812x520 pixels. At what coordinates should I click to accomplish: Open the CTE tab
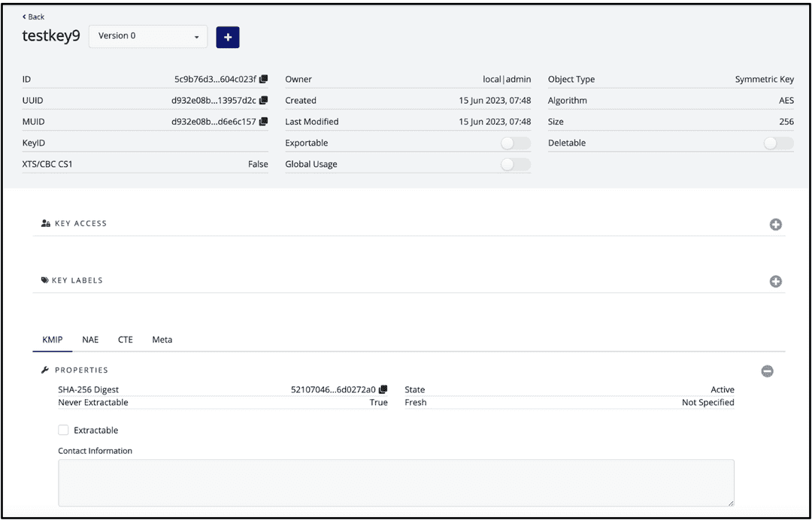click(x=125, y=340)
